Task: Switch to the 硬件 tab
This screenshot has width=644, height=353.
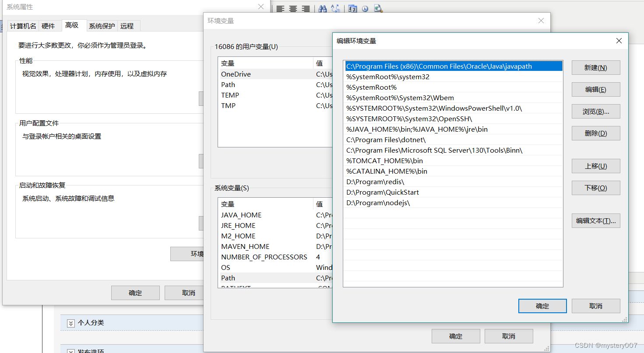Action: pyautogui.click(x=48, y=26)
